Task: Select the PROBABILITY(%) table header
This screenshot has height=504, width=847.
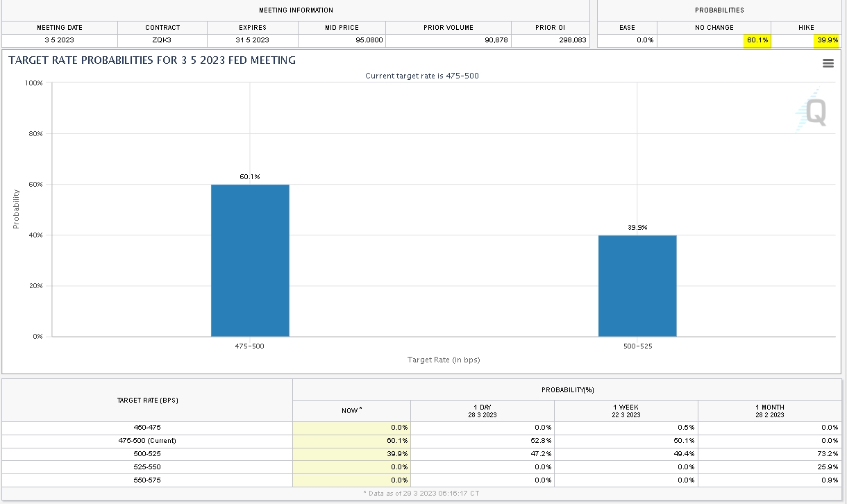Action: click(568, 390)
